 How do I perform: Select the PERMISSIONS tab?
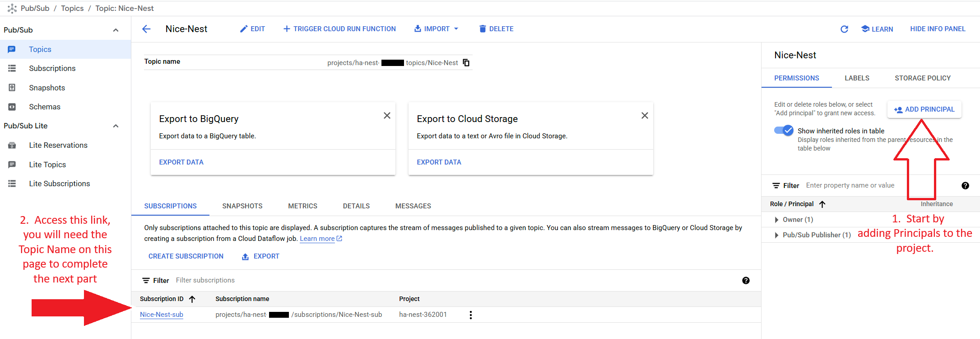click(796, 78)
